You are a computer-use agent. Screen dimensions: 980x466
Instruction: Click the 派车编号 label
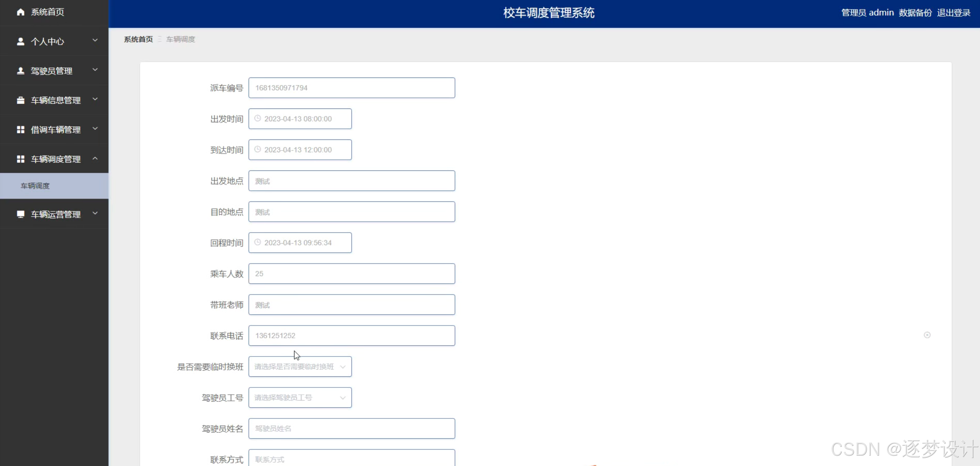pyautogui.click(x=227, y=88)
